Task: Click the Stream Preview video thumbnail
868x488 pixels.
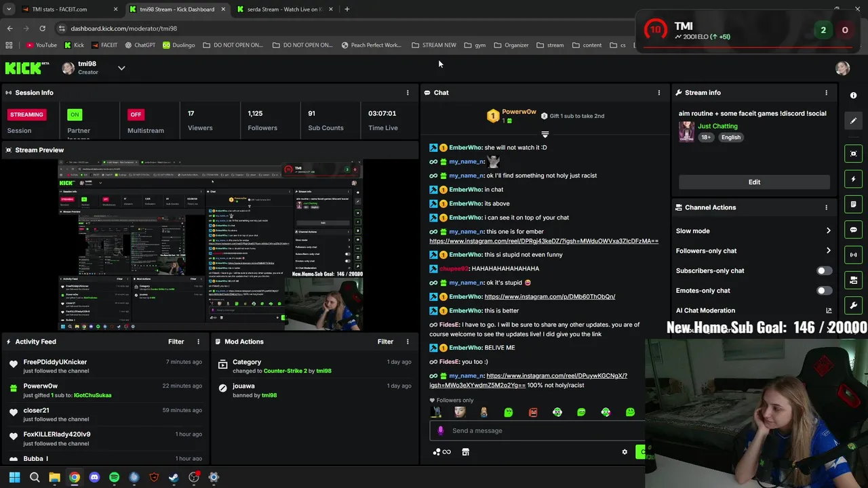Action: click(x=210, y=245)
